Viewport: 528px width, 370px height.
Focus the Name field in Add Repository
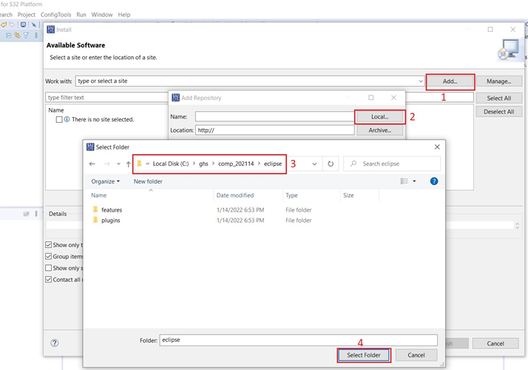coord(274,117)
